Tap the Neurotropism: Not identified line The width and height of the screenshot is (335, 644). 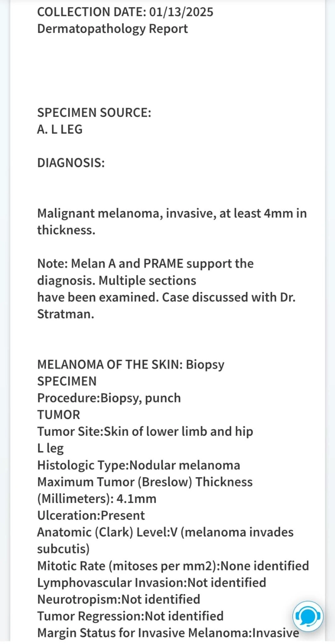point(119,599)
